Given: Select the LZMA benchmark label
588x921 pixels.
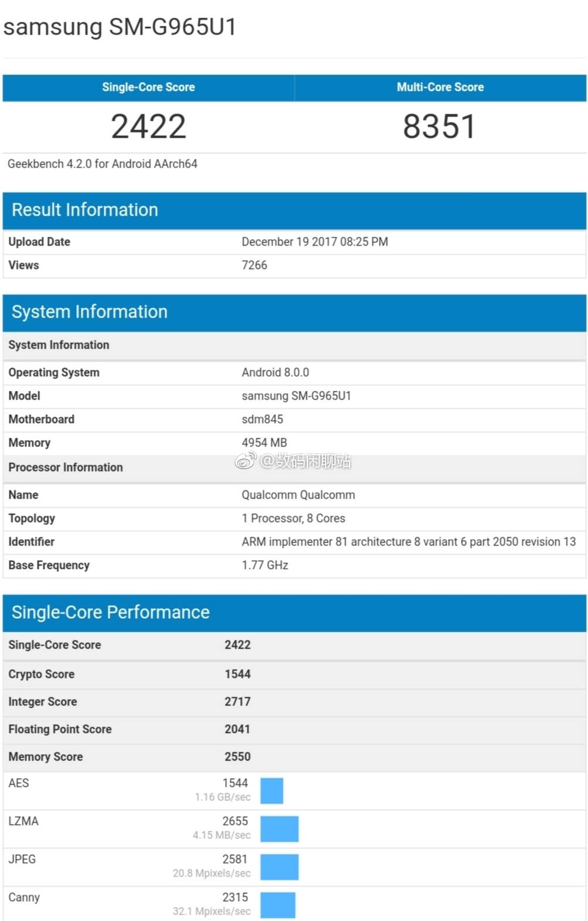Looking at the screenshot, I should click(x=23, y=821).
